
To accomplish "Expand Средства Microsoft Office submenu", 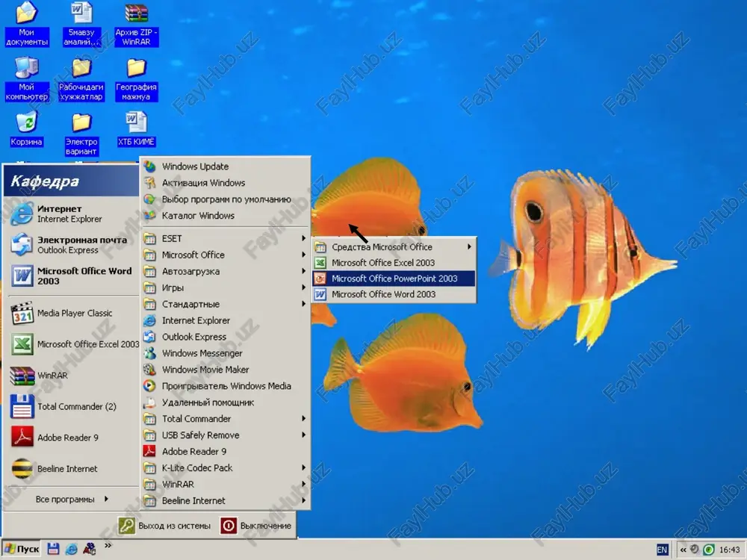I will pos(394,246).
